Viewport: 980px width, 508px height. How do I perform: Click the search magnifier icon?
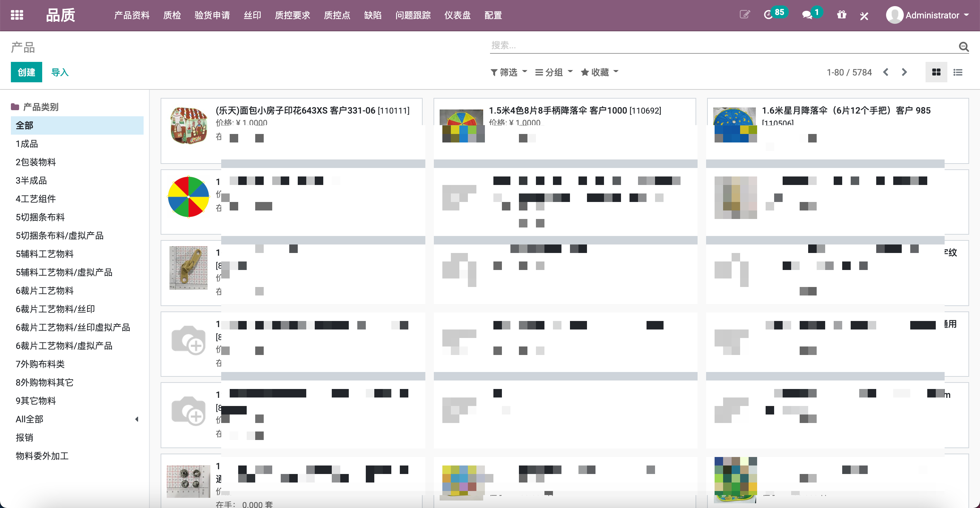pyautogui.click(x=963, y=46)
